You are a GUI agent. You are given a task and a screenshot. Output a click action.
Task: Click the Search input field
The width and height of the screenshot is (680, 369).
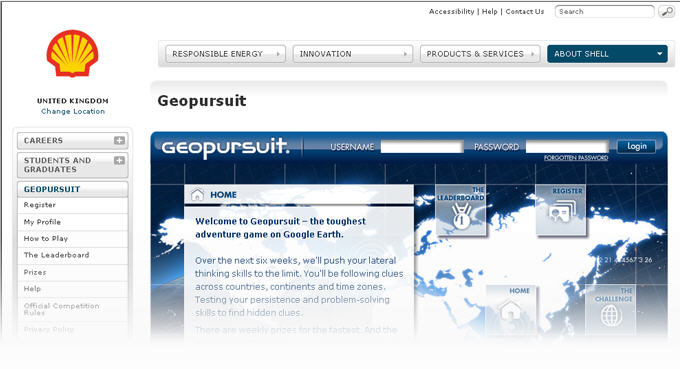605,12
